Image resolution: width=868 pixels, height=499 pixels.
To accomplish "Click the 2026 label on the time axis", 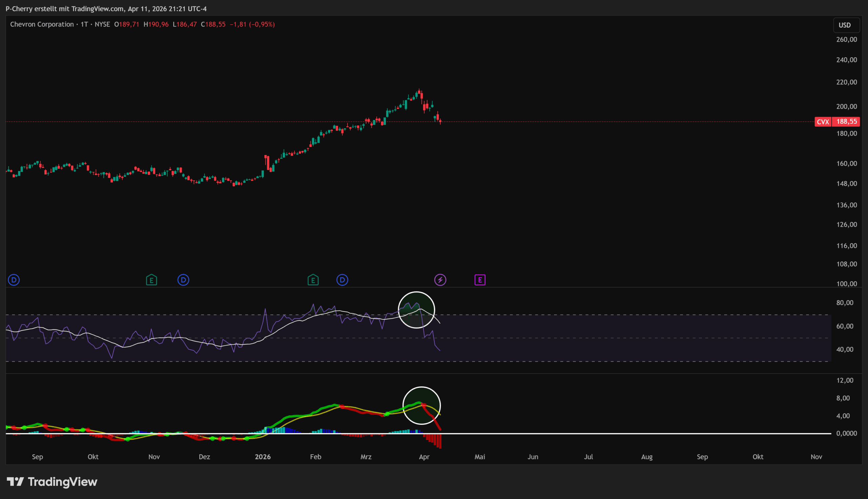I will (263, 457).
